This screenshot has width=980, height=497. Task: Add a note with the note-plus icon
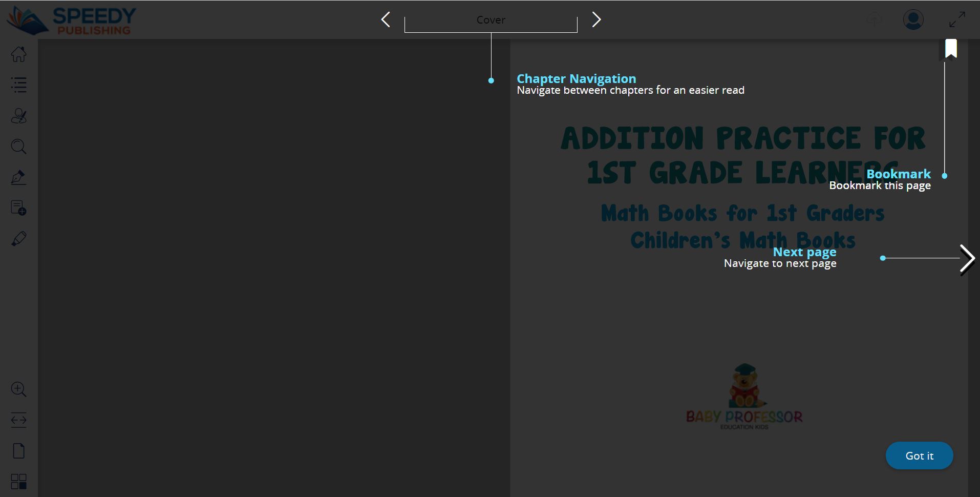(x=19, y=208)
